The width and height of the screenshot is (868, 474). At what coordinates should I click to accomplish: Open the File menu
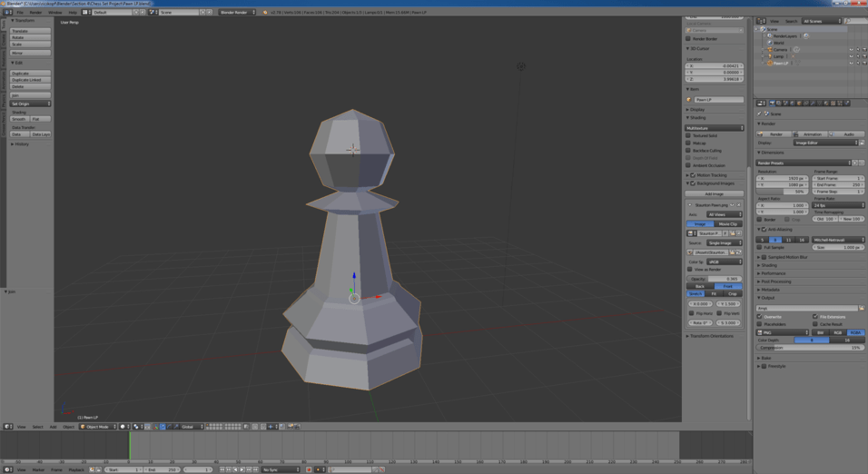pos(19,13)
